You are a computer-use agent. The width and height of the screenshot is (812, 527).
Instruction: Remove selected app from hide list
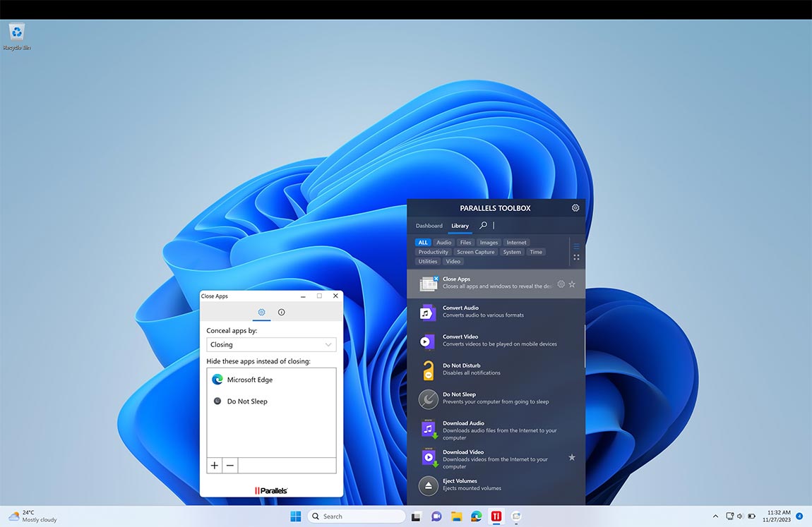pyautogui.click(x=229, y=465)
